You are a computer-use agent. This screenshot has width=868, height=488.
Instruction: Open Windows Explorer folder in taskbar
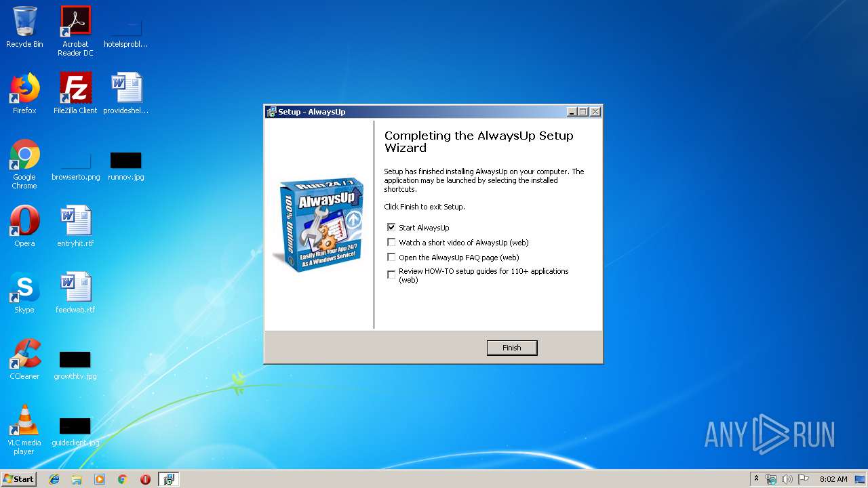pos(77,479)
